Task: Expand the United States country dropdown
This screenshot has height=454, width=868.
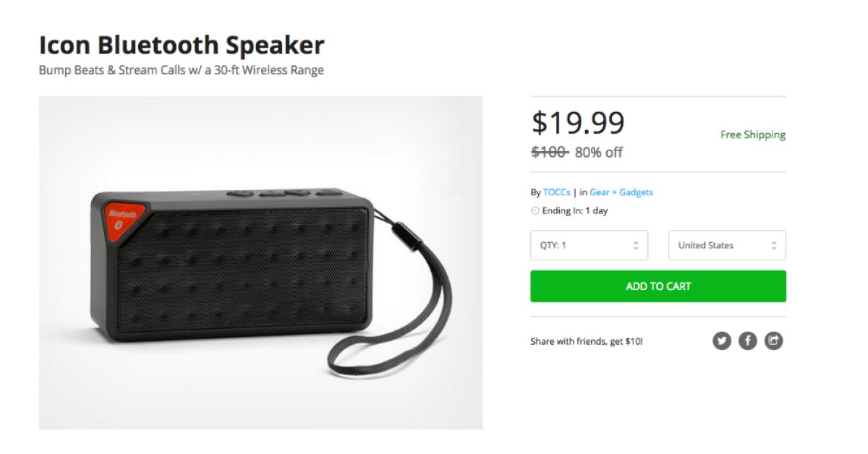Action: point(727,245)
